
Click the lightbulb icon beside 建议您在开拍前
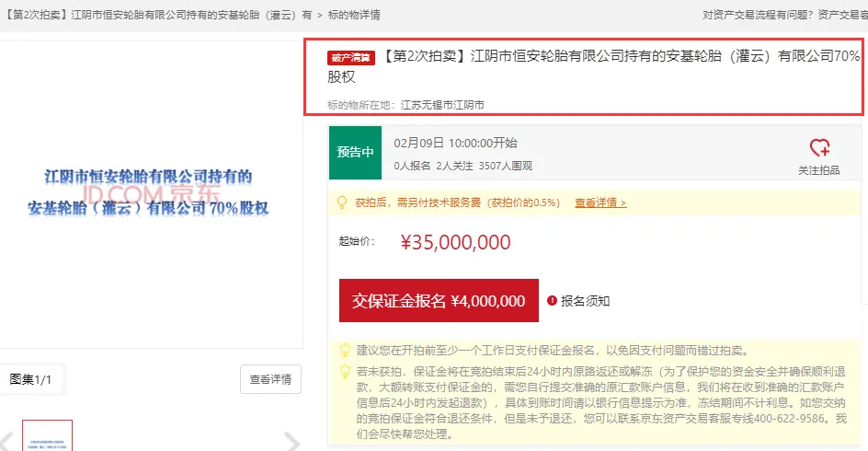(x=345, y=350)
